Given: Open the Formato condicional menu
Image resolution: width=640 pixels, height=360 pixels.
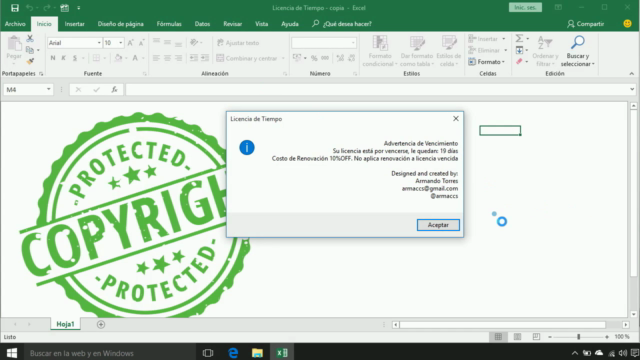Looking at the screenshot, I should tap(380, 51).
